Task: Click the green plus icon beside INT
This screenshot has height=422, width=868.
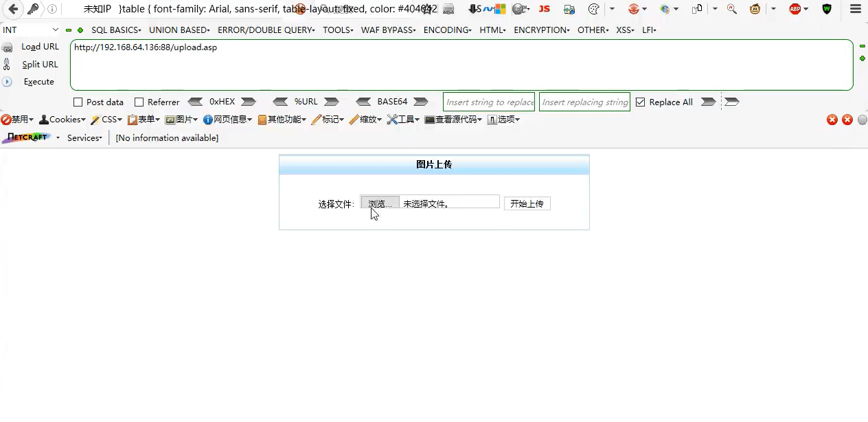Action: [80, 30]
